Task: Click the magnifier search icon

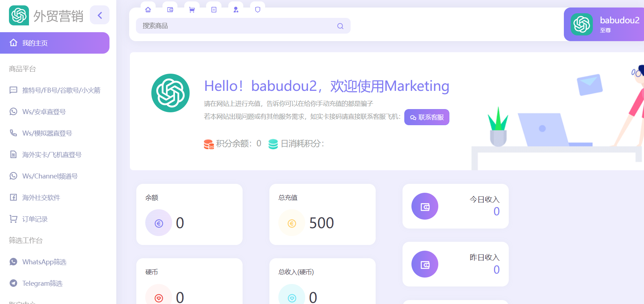Action: [340, 26]
